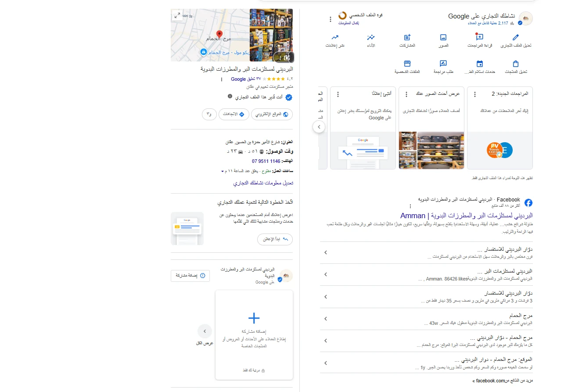Click the Advertise (نشر إعلانات) trend icon
Screen dimensions: 575x392
click(x=335, y=37)
